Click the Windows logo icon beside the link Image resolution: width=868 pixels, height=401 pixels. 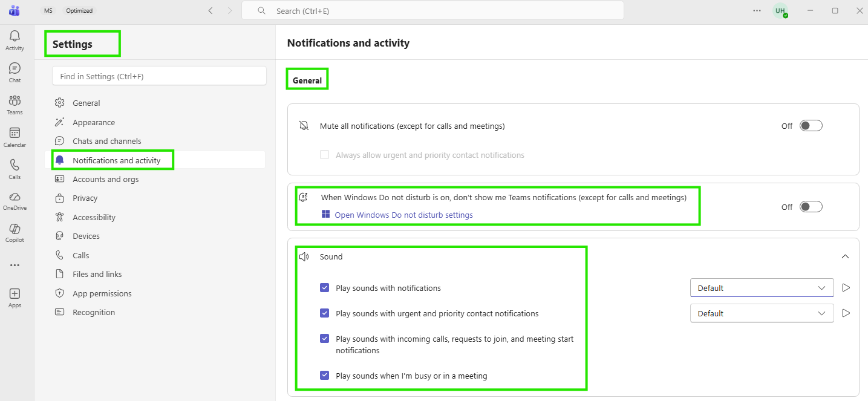click(326, 214)
